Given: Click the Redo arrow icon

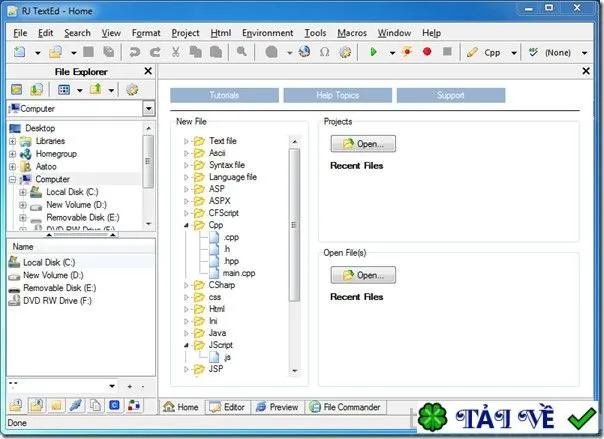Looking at the screenshot, I should 155,52.
